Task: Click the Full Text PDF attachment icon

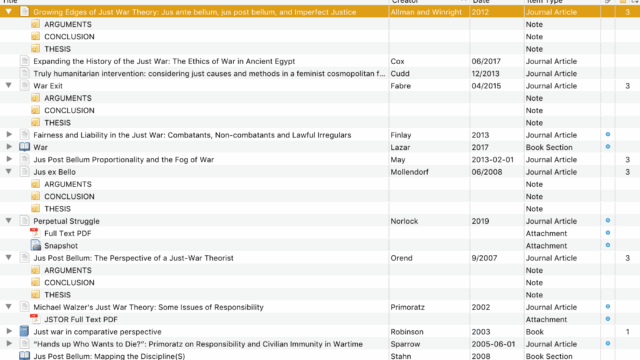Action: click(x=35, y=233)
